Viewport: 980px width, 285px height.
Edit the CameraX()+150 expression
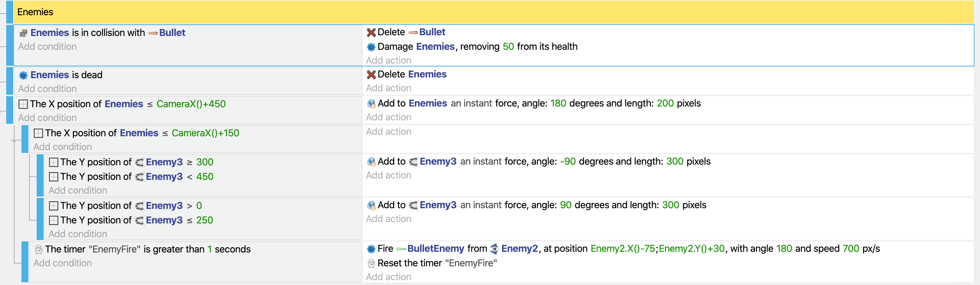[x=205, y=133]
